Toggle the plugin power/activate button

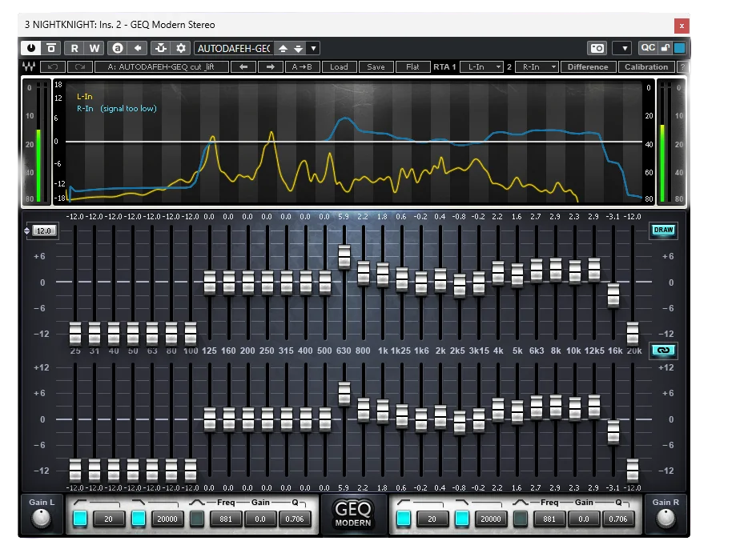pos(31,48)
